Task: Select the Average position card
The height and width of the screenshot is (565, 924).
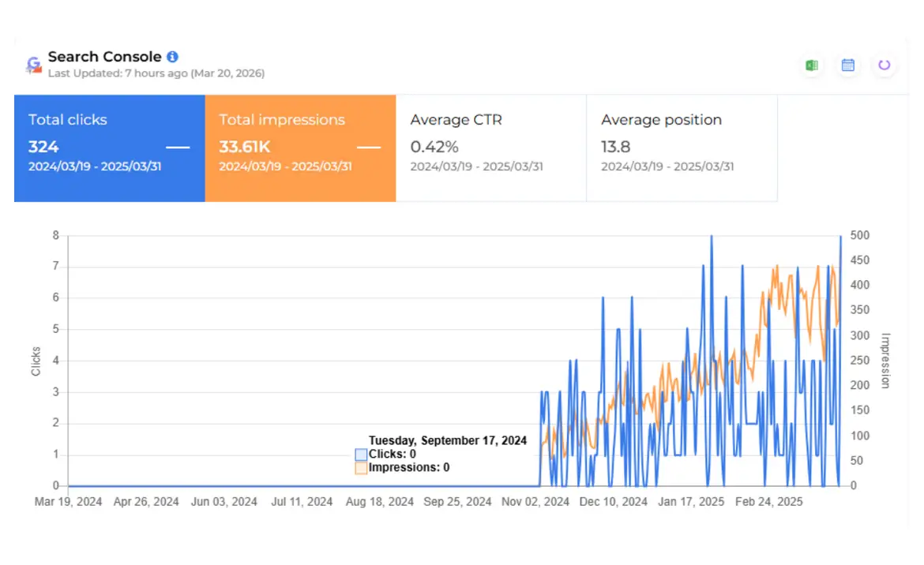Action: tap(681, 147)
